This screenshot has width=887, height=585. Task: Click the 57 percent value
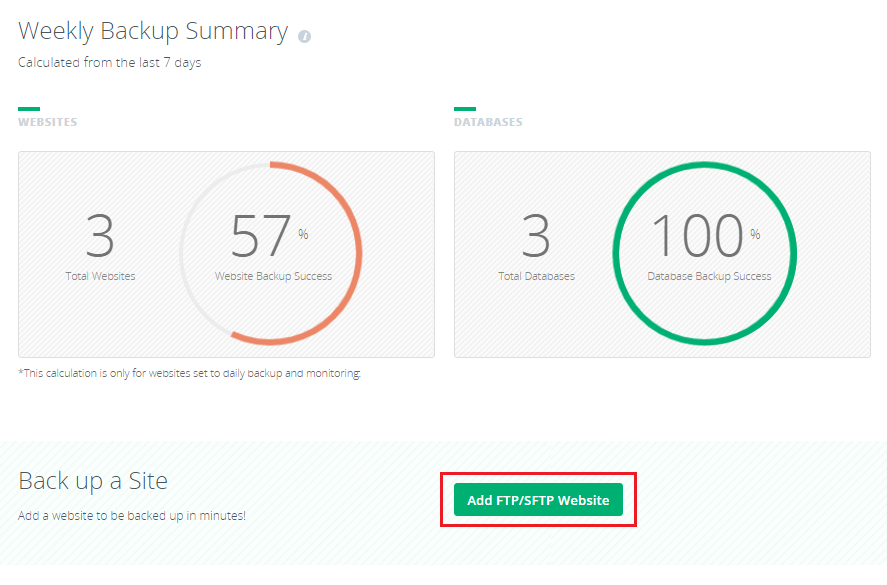click(262, 236)
